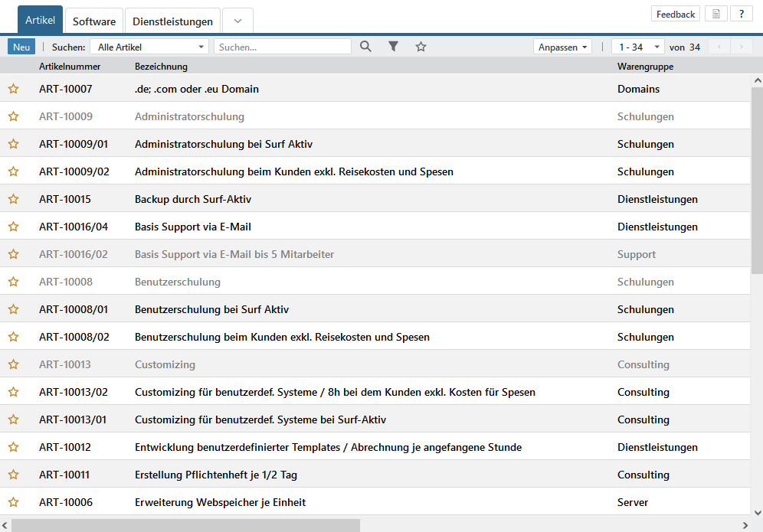
Task: Mark ART-10009/02 as favorite
Action: point(14,171)
